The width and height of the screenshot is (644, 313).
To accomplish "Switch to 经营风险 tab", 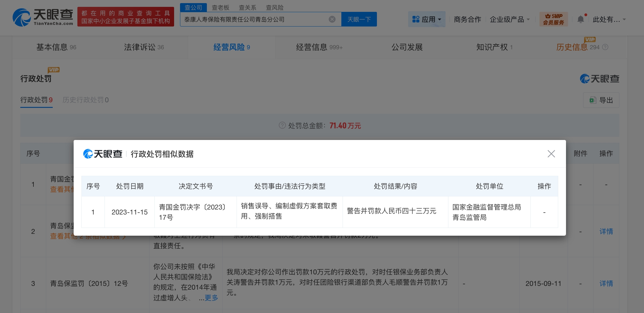I will tap(232, 47).
